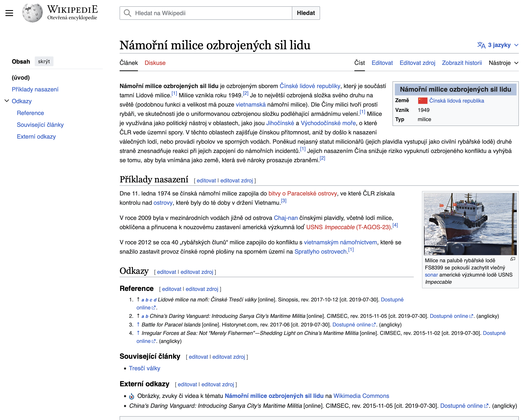Viewport: 526px width, 420px height.
Task: Click editovat next to Odkazy heading
Action: click(x=166, y=272)
